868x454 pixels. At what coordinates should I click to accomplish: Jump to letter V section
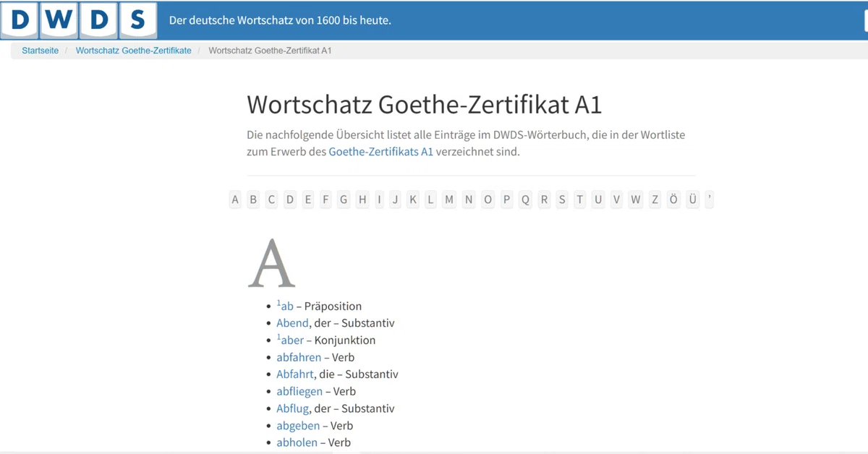click(616, 200)
